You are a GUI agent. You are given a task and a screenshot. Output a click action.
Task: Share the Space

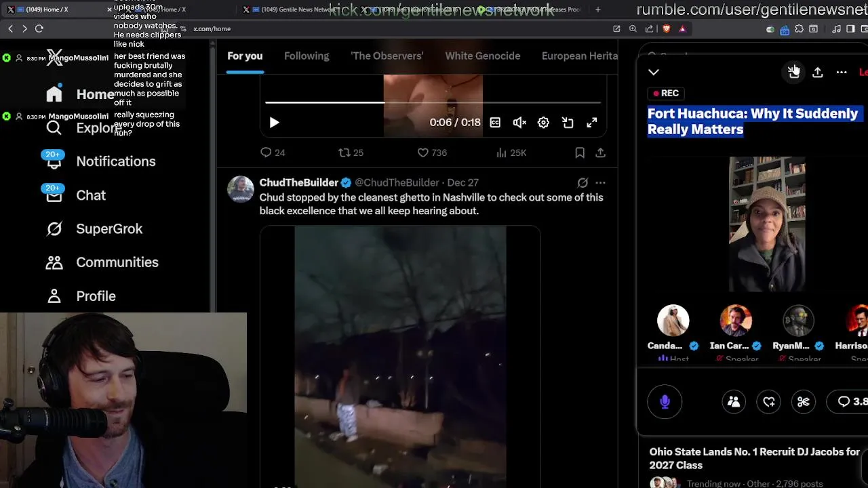click(818, 72)
